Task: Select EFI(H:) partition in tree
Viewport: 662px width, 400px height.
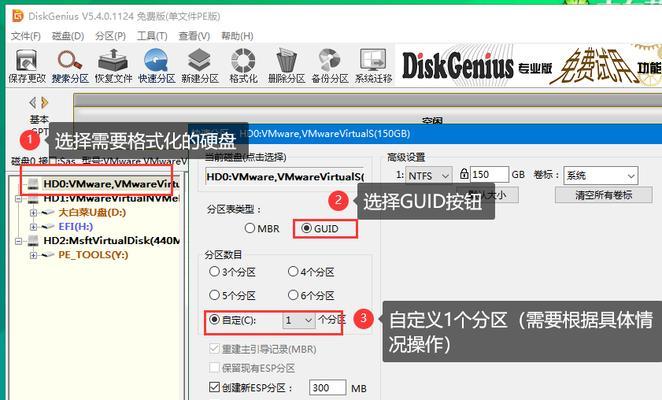Action: pyautogui.click(x=76, y=226)
